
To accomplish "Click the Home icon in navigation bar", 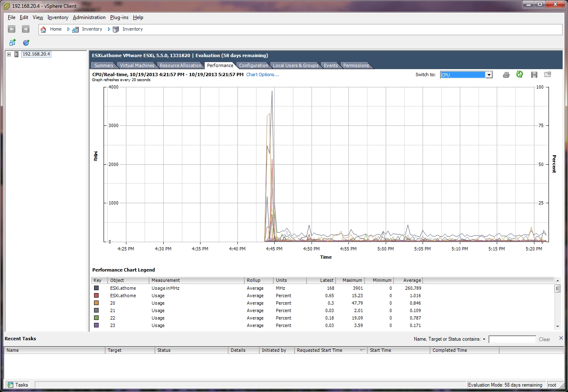I will click(x=44, y=29).
